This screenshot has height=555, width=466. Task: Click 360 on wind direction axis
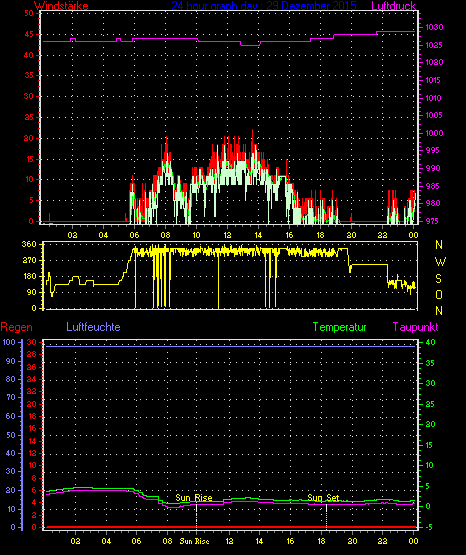tap(29, 244)
